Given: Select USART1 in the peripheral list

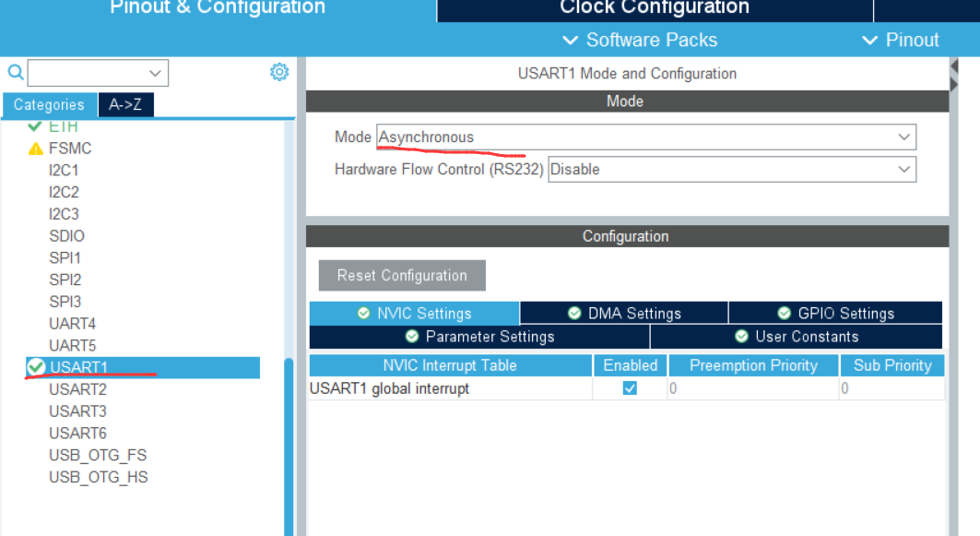Looking at the screenshot, I should click(x=143, y=367).
